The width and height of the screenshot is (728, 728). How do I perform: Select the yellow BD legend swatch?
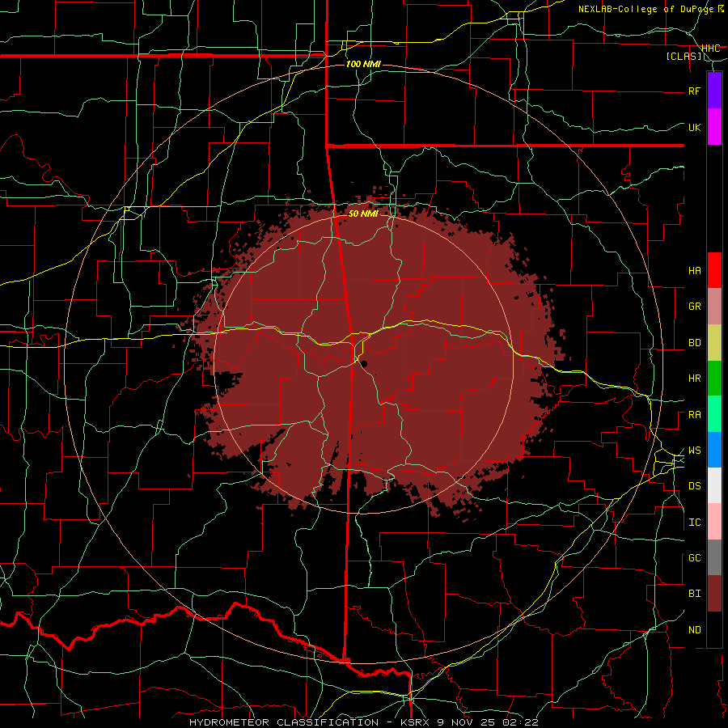tap(714, 342)
